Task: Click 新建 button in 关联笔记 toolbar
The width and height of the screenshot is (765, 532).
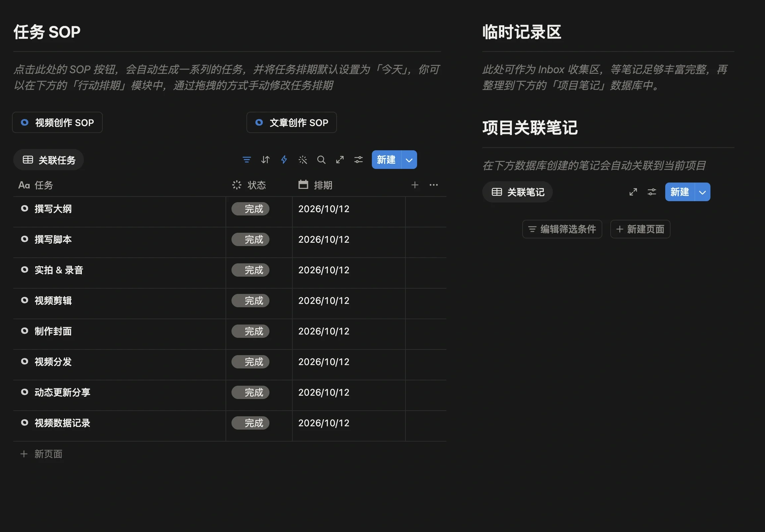Action: click(x=680, y=192)
